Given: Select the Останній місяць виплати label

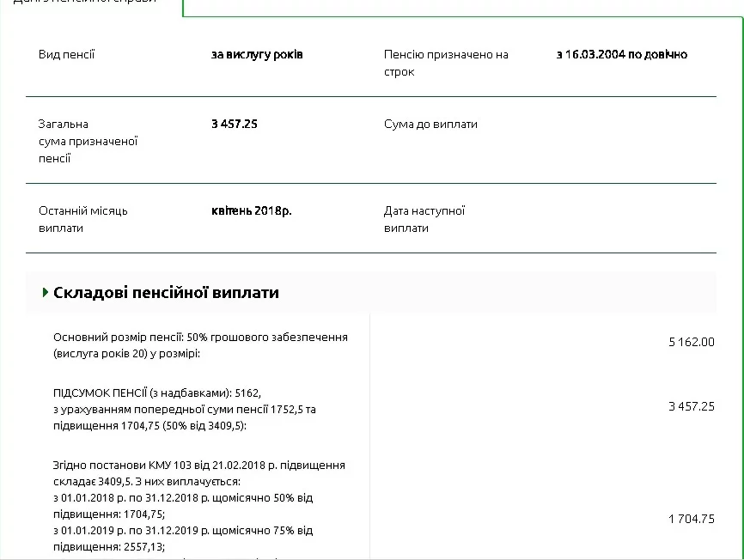Looking at the screenshot, I should pyautogui.click(x=83, y=219).
